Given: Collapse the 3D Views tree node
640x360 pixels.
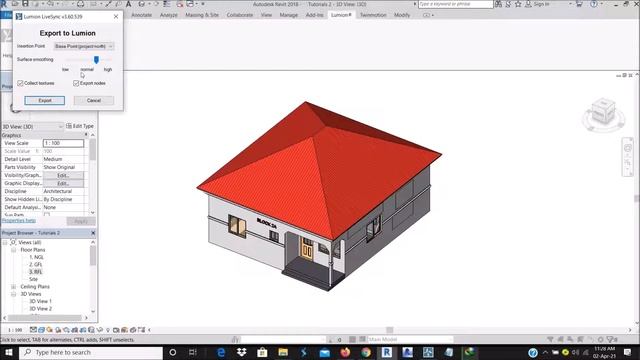Looking at the screenshot, I should pyautogui.click(x=13, y=294).
